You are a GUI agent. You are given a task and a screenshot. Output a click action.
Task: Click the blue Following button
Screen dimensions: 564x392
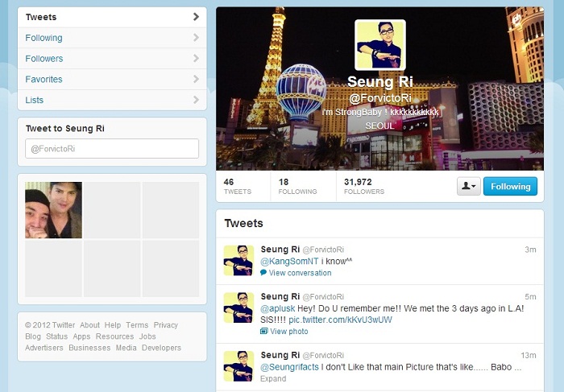point(510,186)
